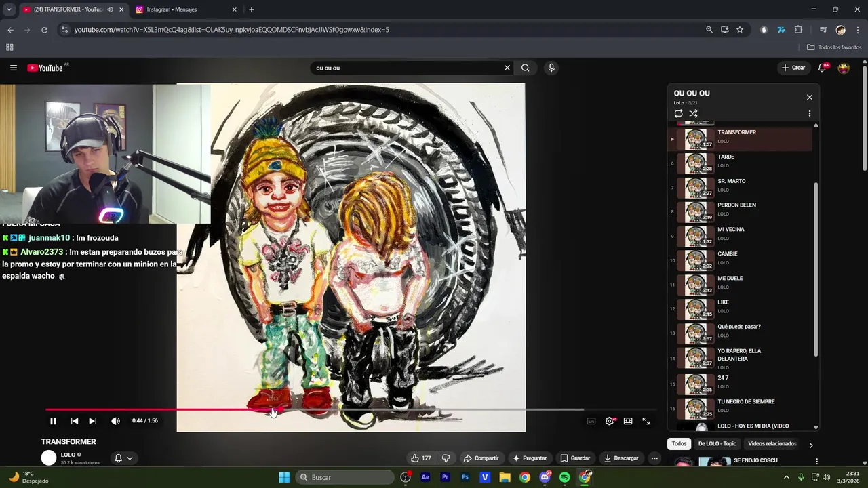Play SR. MARTO from the playlist

(741, 187)
